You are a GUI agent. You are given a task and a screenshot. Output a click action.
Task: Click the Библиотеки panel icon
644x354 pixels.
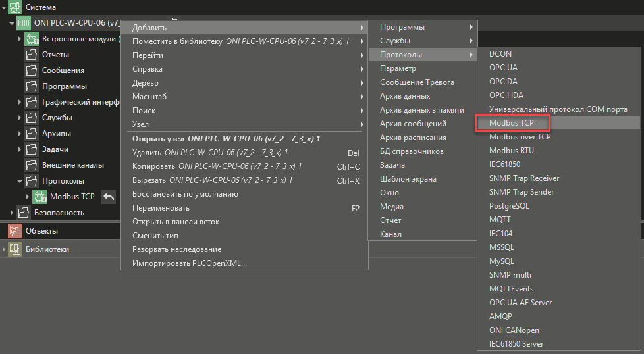point(14,249)
